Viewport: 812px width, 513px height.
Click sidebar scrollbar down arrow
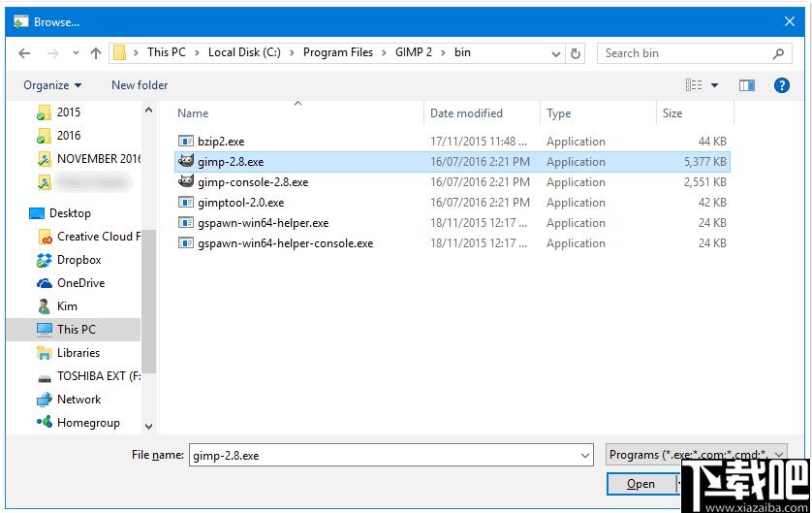tap(148, 427)
